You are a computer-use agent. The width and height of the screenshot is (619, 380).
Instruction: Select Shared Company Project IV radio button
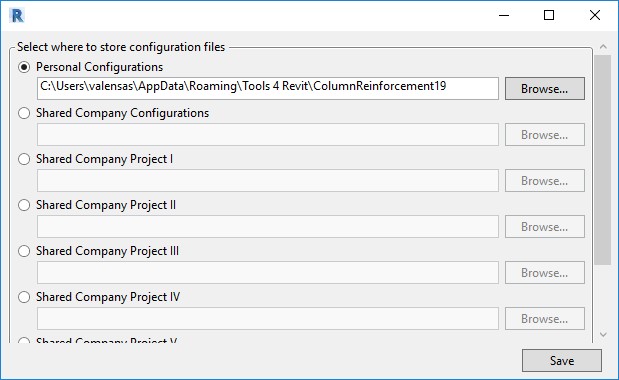coord(24,297)
